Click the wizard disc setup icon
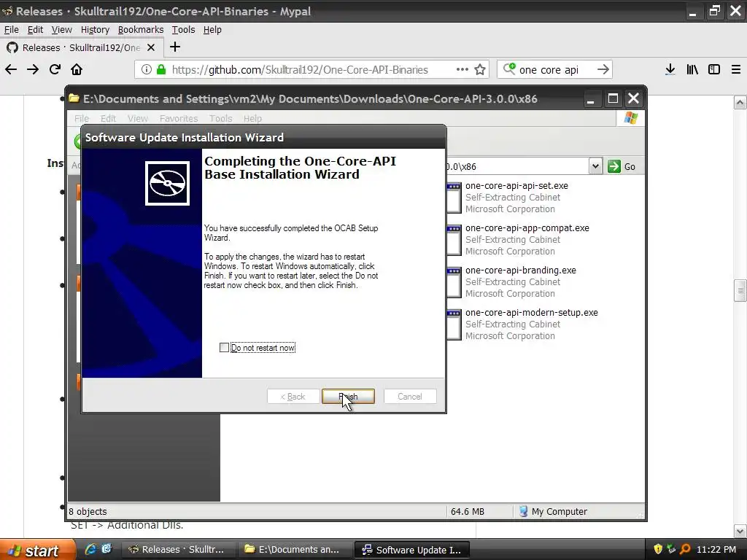Viewport: 747px width, 560px height. click(167, 183)
